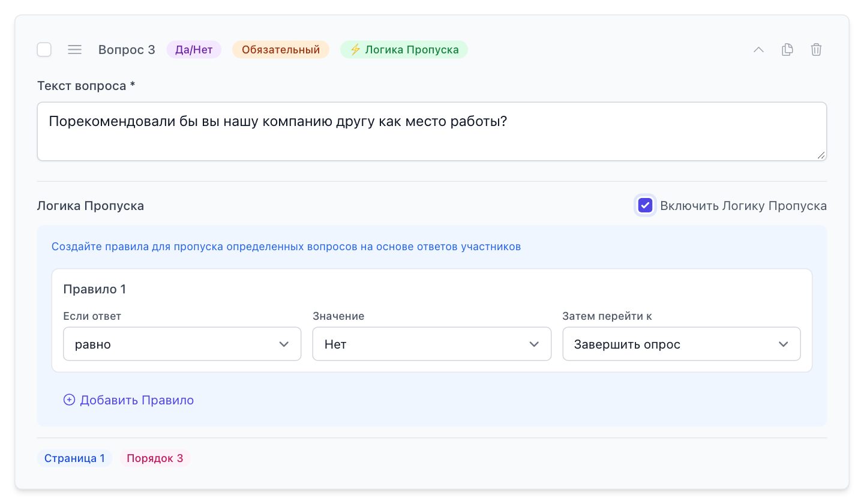Click the textarea resize grip
Screen dimensions: 864x504
(821, 155)
